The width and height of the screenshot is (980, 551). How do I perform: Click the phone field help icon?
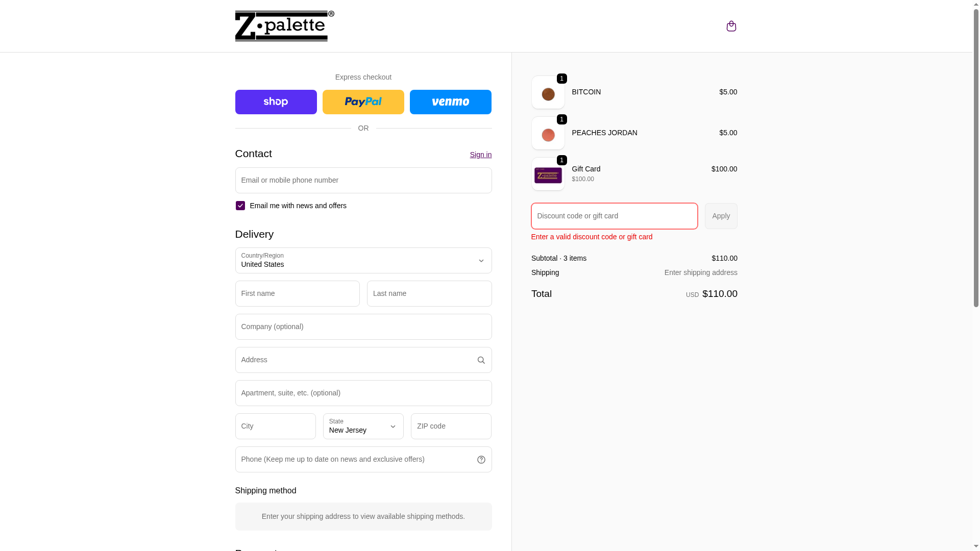481,460
